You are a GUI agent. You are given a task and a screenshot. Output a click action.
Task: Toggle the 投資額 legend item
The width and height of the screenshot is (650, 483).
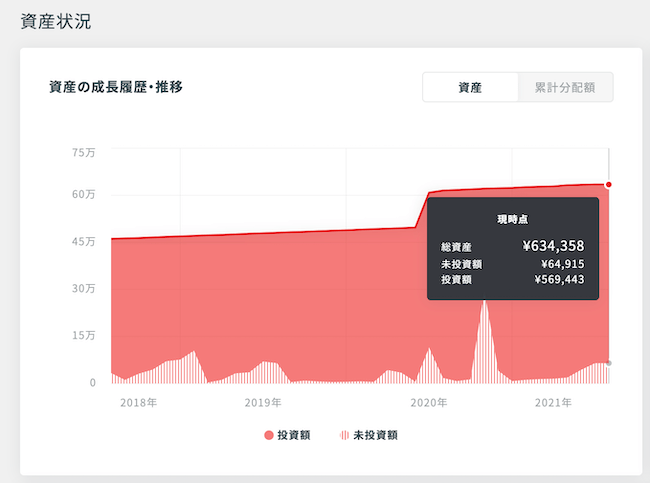(287, 435)
